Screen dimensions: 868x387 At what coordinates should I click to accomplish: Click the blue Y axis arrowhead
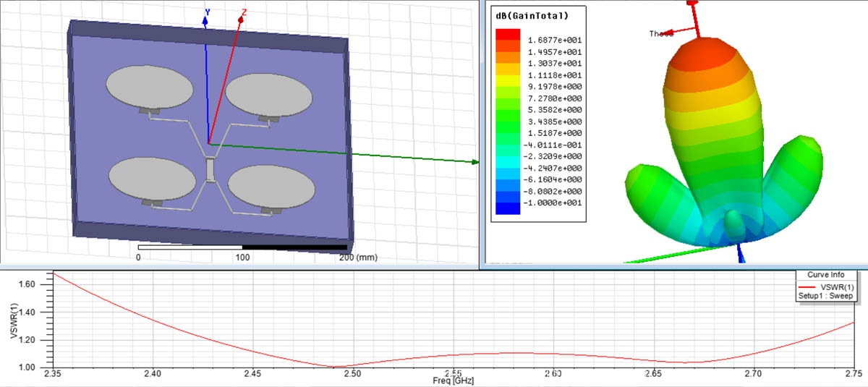tap(206, 22)
